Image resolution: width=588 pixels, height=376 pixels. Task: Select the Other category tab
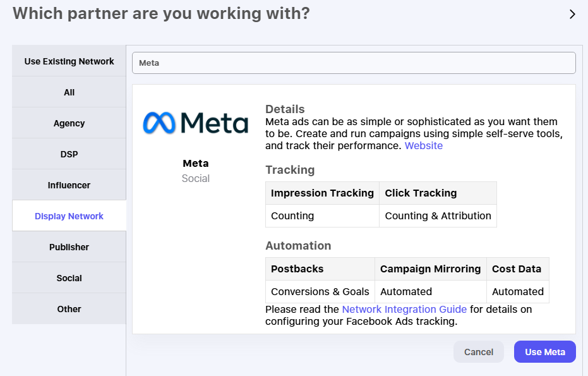pos(69,309)
